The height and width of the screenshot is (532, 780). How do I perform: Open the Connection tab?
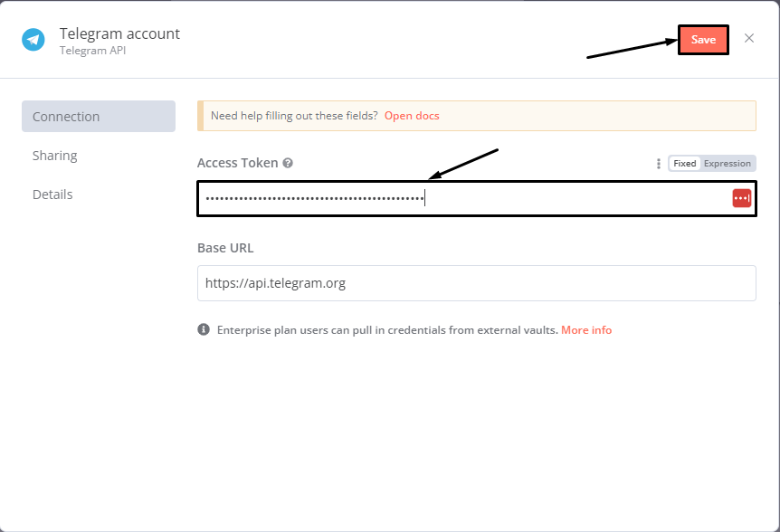[x=99, y=117]
